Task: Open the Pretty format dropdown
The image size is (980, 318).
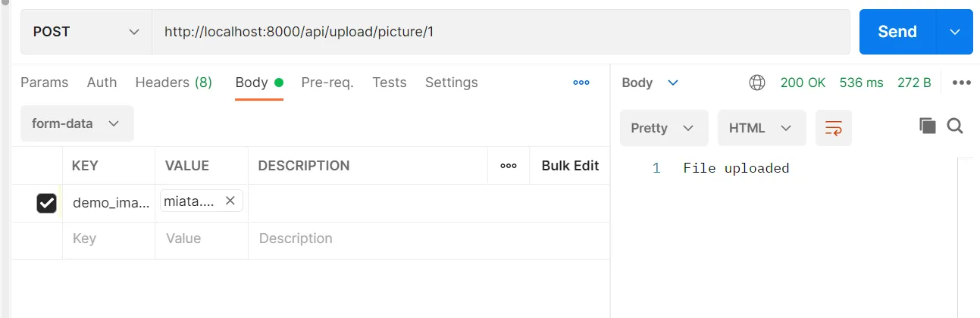Action: [x=663, y=128]
